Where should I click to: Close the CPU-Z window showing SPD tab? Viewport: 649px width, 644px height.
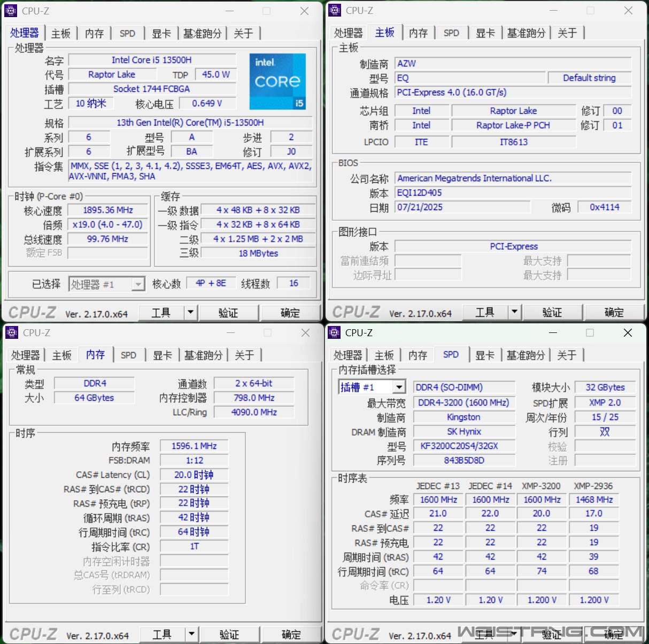628,332
